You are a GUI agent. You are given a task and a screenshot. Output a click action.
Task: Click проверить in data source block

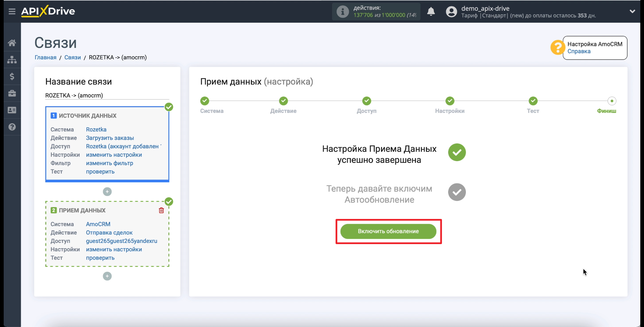(100, 172)
